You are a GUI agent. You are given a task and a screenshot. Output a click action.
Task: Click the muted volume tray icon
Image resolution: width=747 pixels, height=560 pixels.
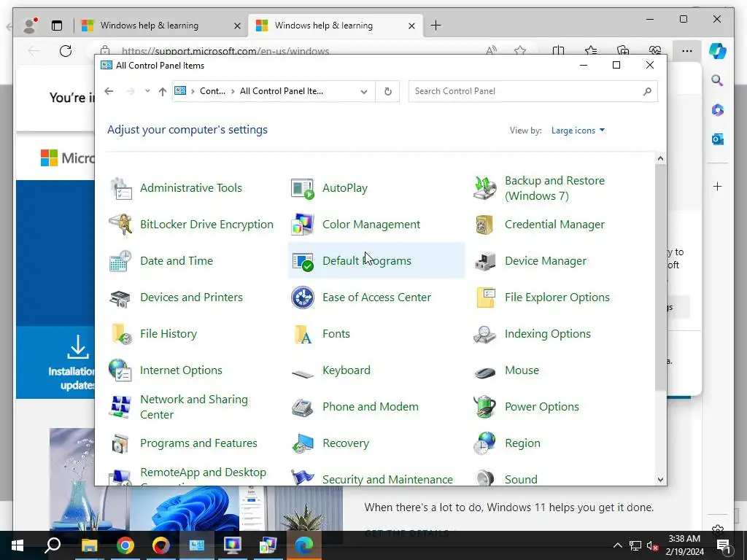pyautogui.click(x=652, y=545)
